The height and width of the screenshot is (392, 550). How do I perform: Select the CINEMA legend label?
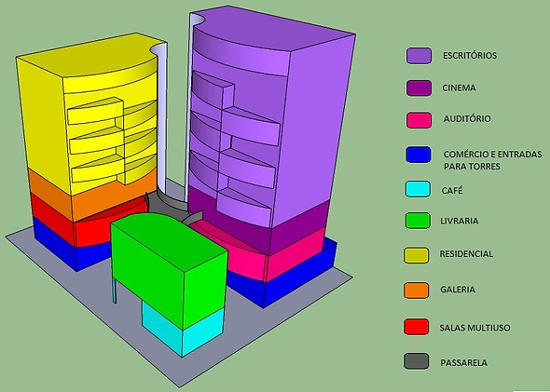pos(459,88)
